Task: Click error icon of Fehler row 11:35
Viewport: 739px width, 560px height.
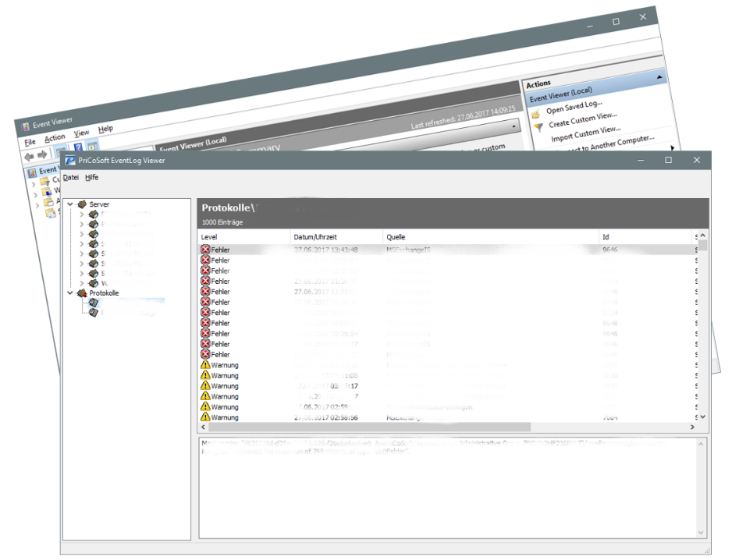Action: (x=205, y=292)
